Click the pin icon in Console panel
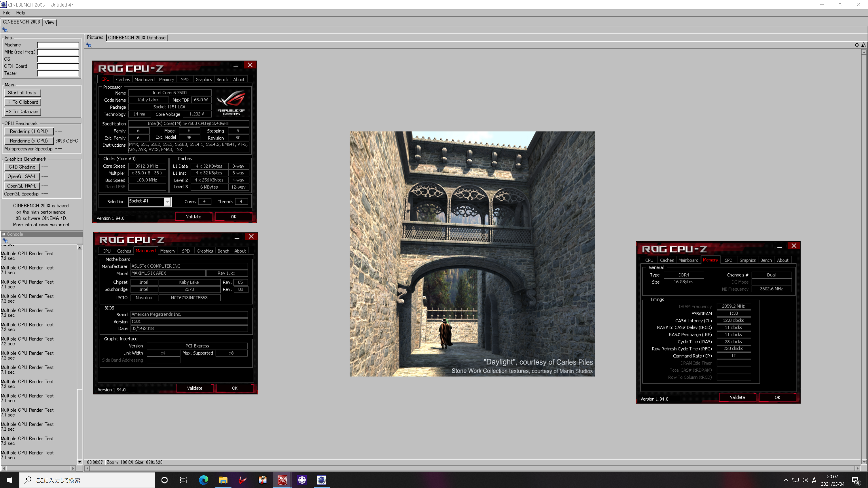Viewport: 868px width, 488px height. (x=5, y=240)
